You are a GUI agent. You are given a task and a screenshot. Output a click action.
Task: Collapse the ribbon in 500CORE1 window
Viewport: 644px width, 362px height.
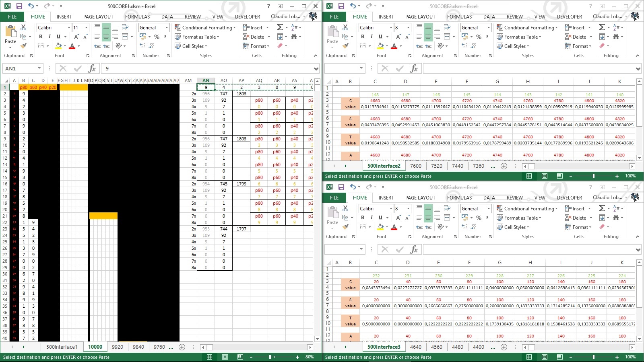coord(316,56)
